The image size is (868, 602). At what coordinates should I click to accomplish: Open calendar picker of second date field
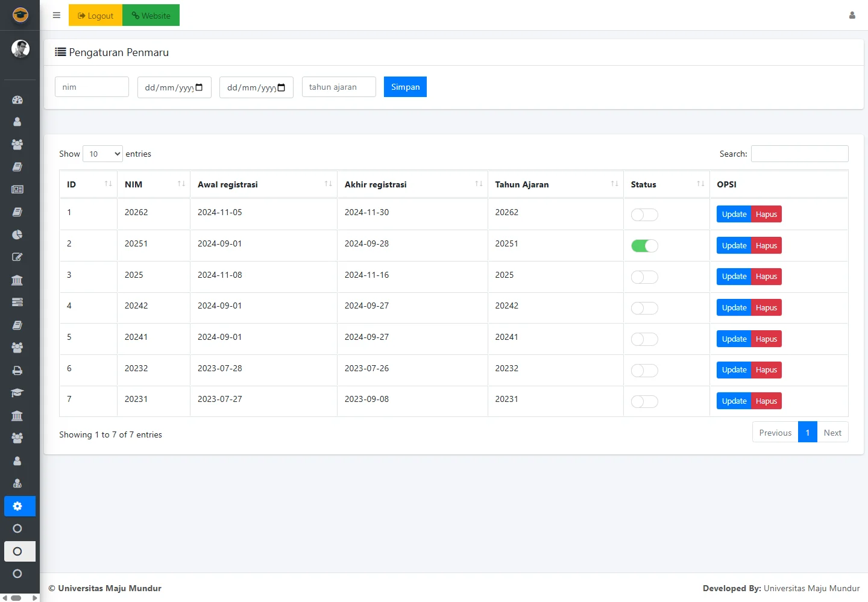point(281,87)
